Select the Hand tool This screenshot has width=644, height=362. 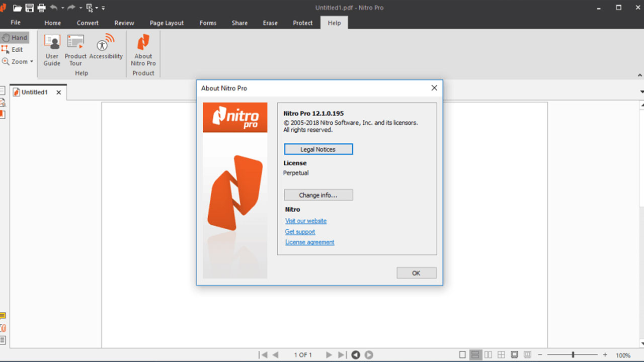click(x=15, y=37)
